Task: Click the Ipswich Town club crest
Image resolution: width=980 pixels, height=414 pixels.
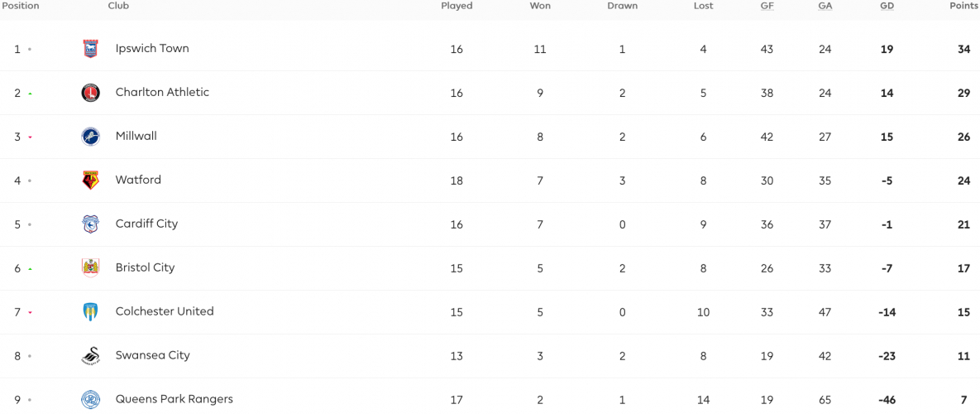Action: tap(91, 49)
